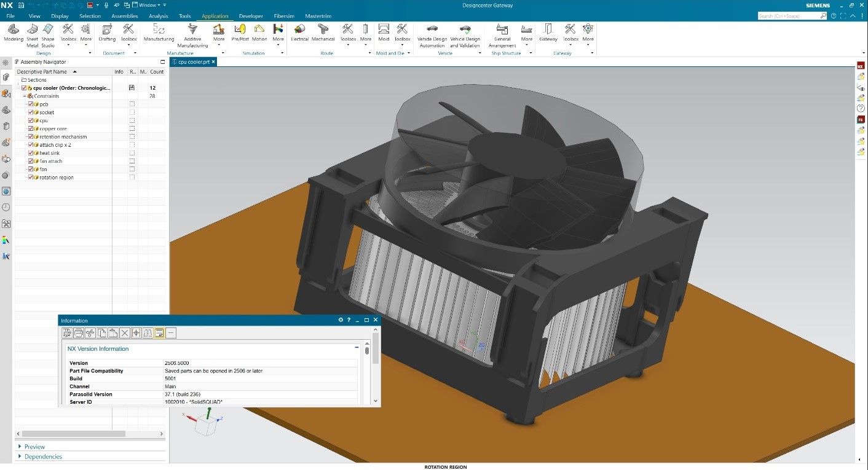Screen dimensions: 868x470
Task: Click the Print icon in the Information window
Action: point(79,333)
